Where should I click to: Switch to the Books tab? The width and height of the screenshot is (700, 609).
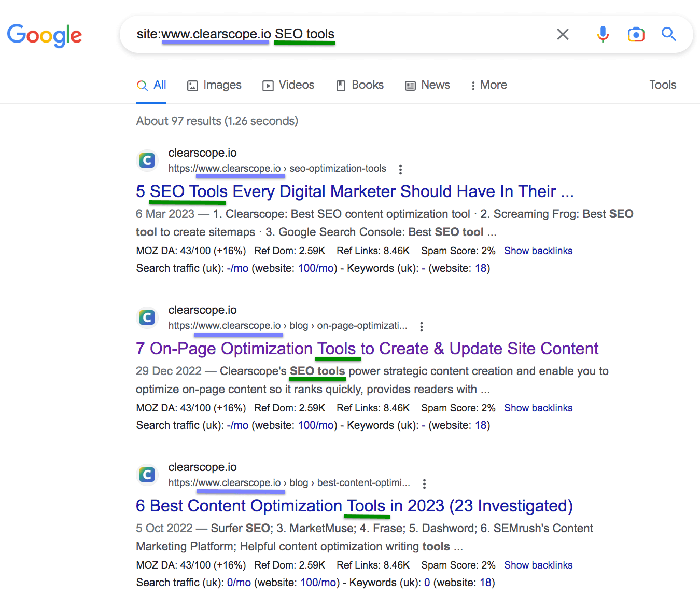[360, 85]
